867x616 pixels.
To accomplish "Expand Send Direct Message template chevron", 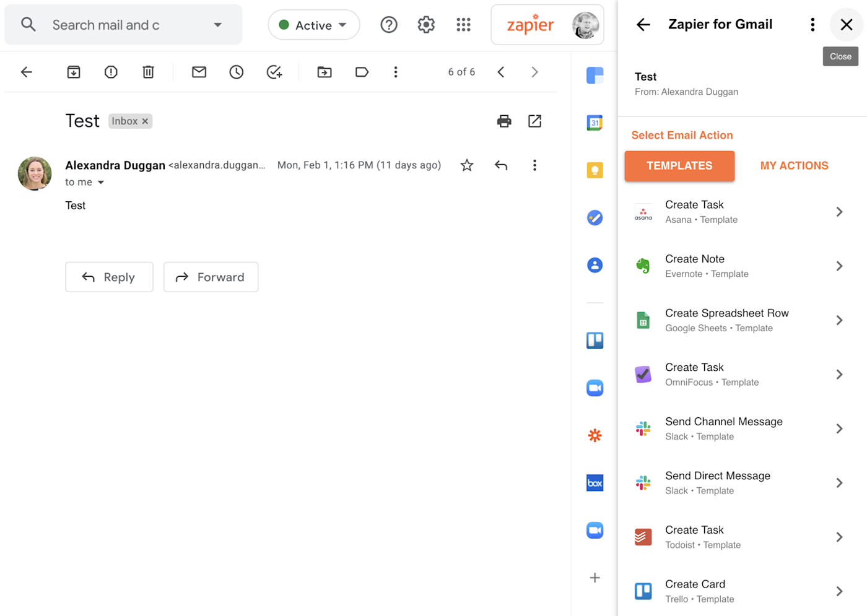I will coord(839,483).
